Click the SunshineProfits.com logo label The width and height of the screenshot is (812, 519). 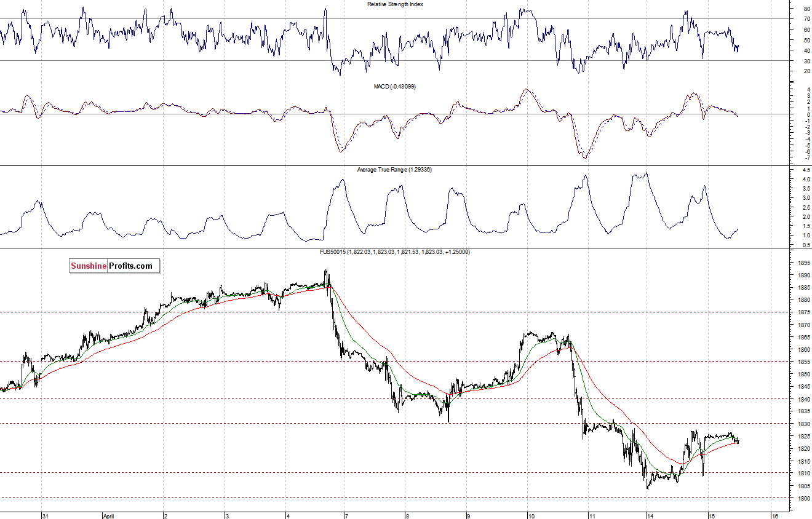tap(114, 266)
